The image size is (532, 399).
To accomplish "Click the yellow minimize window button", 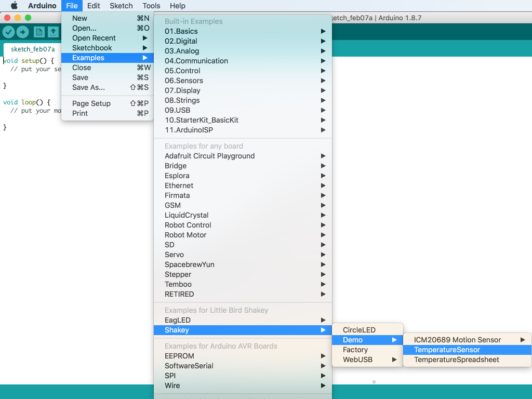I will pos(18,18).
